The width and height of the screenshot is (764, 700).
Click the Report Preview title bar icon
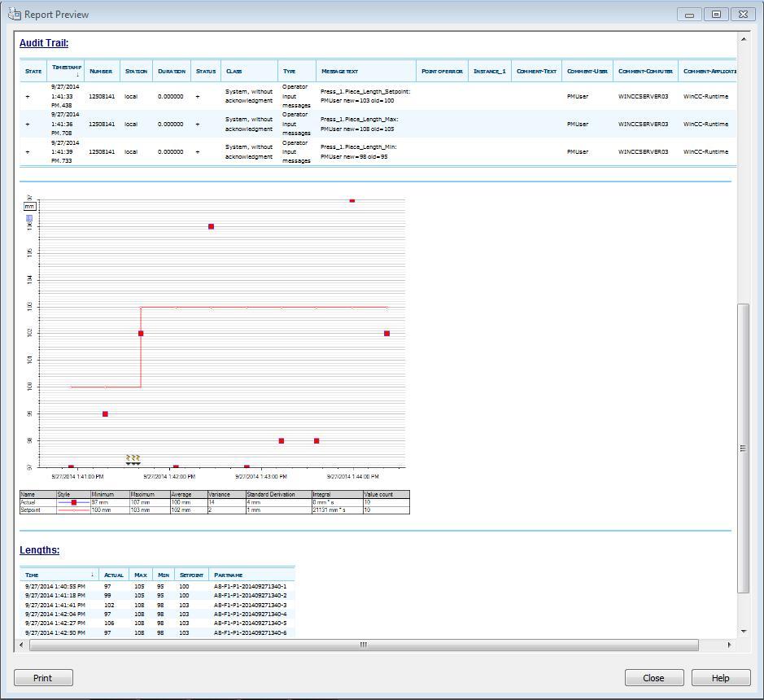[14, 14]
